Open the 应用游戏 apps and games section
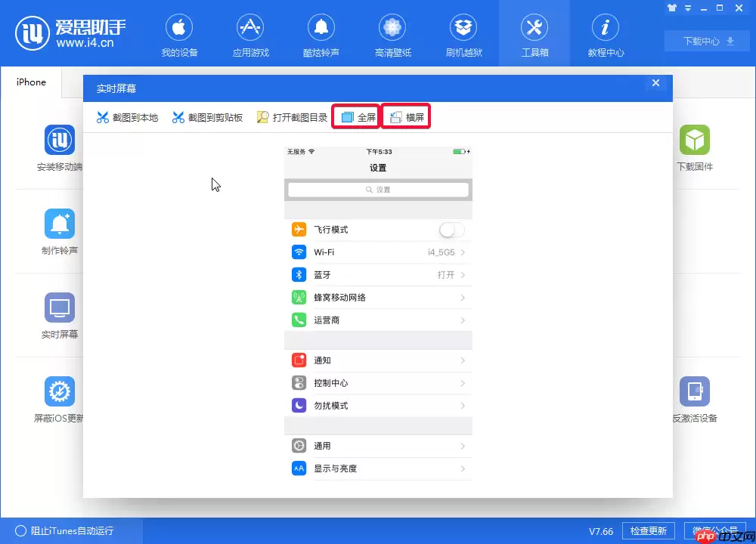Screen dimensions: 756x544 [x=250, y=34]
